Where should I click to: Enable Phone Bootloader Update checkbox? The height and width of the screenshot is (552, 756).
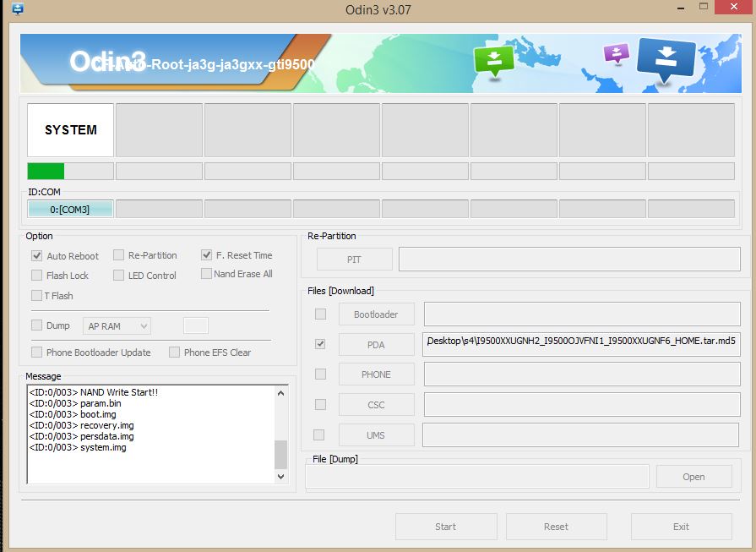point(36,353)
